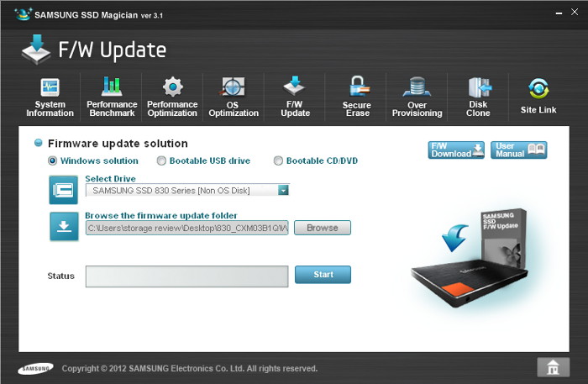588x384 pixels.
Task: Click the firmware folder path field
Action: tap(186, 228)
